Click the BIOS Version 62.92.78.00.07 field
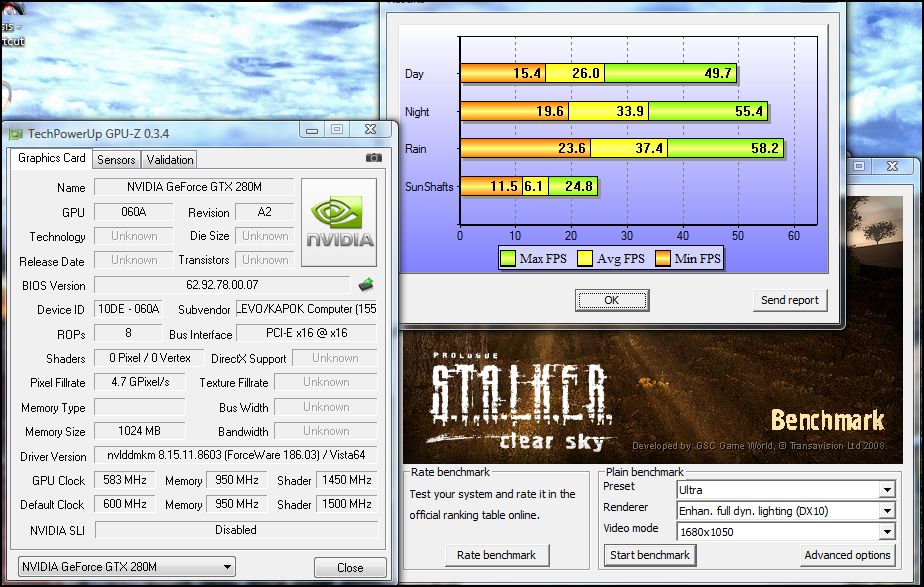 [x=222, y=285]
